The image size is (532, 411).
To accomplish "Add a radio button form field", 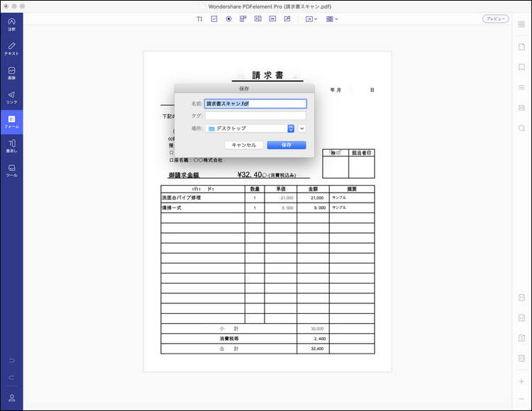I will coord(228,19).
